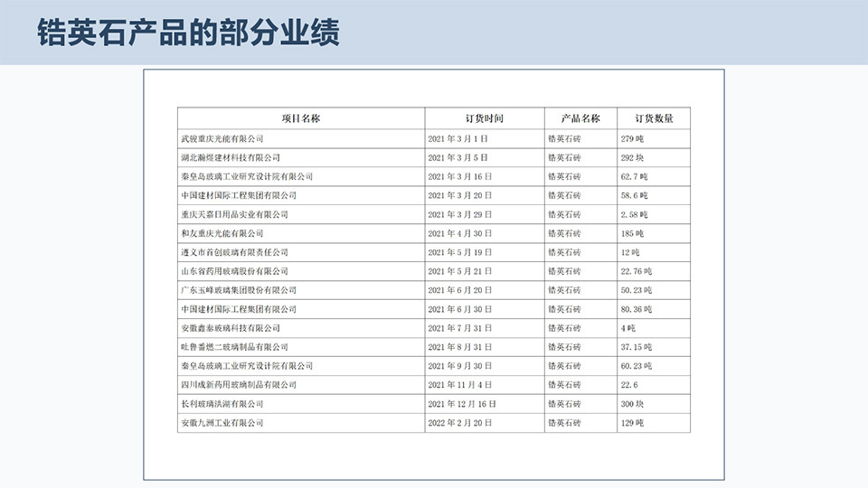Click the quantity 22.76 吨

(637, 271)
